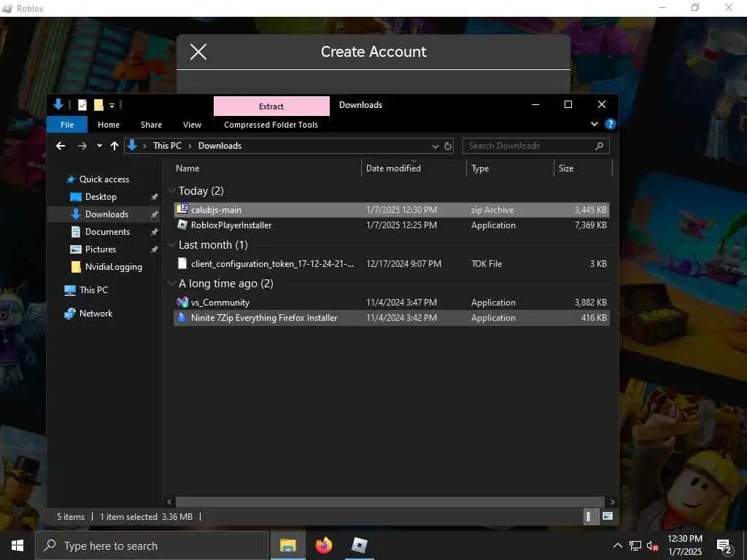Click the muted volume tray icon
The image size is (747, 560).
tap(652, 545)
